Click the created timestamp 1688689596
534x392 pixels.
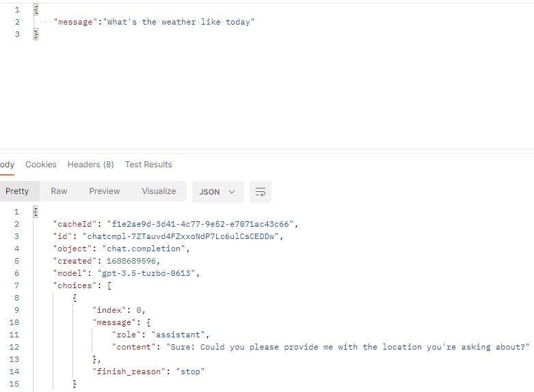(131, 261)
